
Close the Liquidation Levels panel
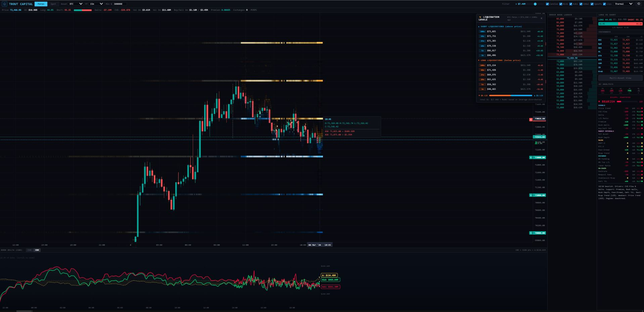pyautogui.click(x=541, y=18)
